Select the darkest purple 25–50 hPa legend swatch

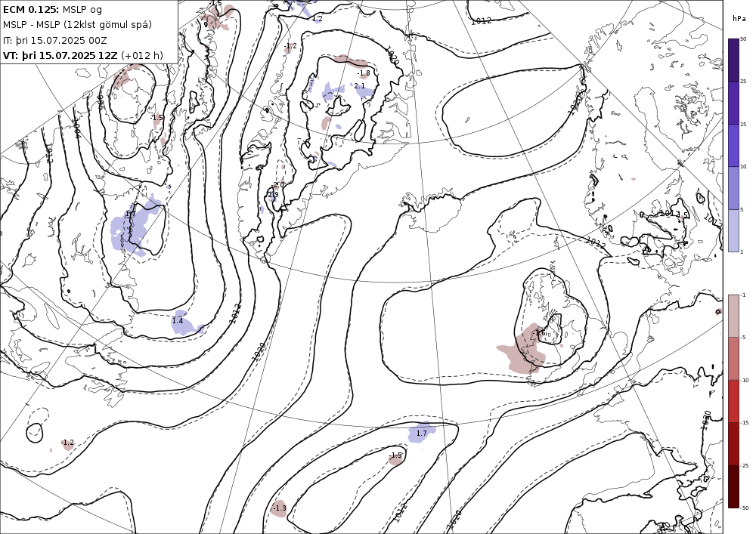[x=733, y=60]
